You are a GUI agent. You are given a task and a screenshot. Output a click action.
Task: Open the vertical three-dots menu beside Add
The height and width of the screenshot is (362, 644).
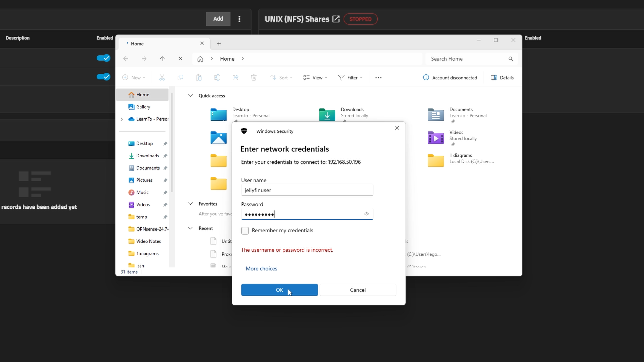(239, 19)
